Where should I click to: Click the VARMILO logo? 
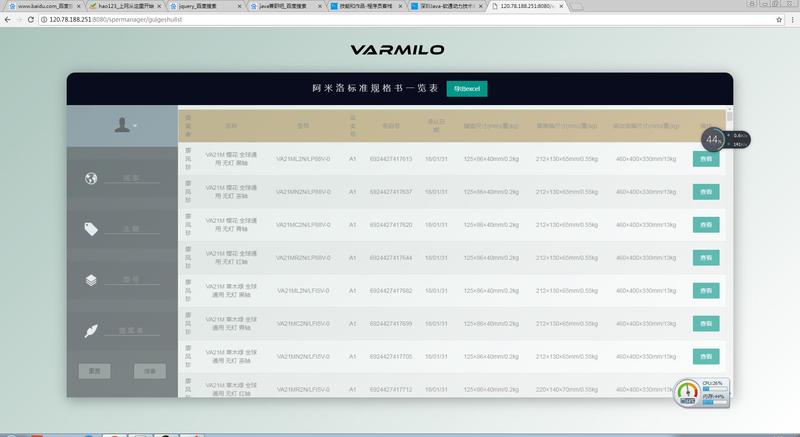tap(397, 49)
